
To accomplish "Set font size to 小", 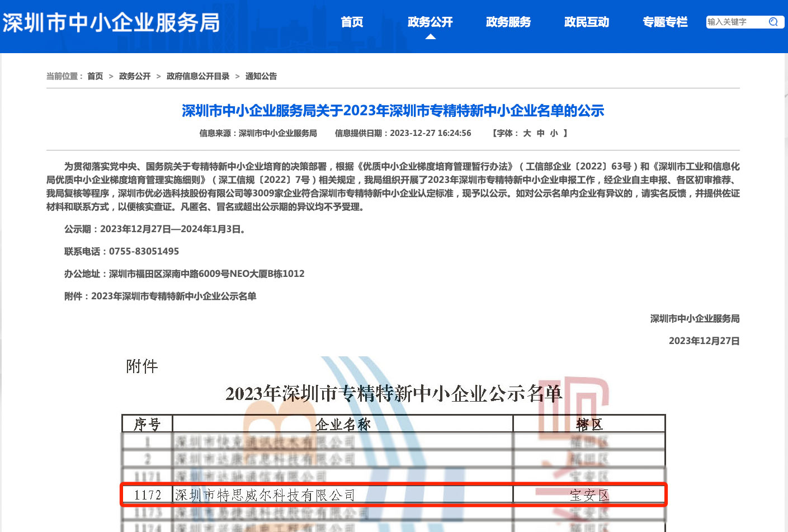I will 554,133.
